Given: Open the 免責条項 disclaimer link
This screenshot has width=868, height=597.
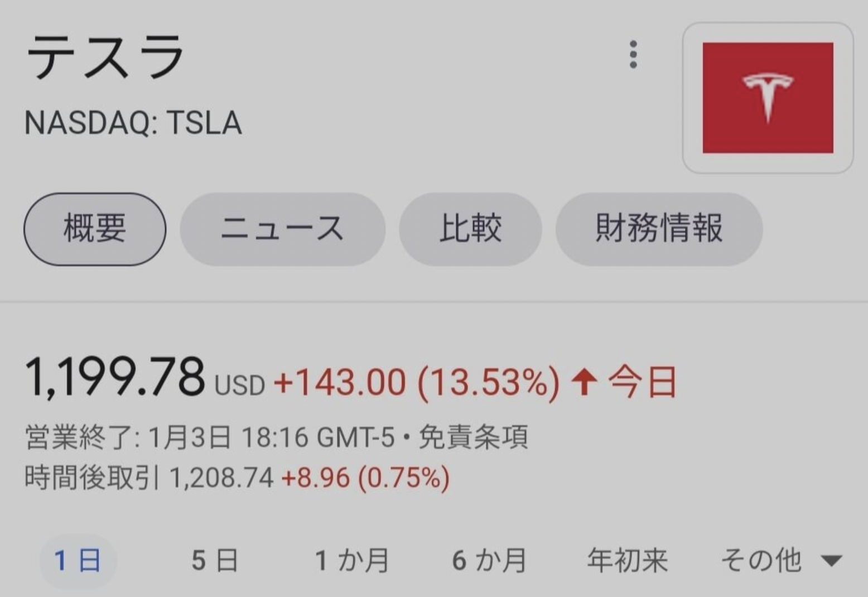Looking at the screenshot, I should (473, 437).
